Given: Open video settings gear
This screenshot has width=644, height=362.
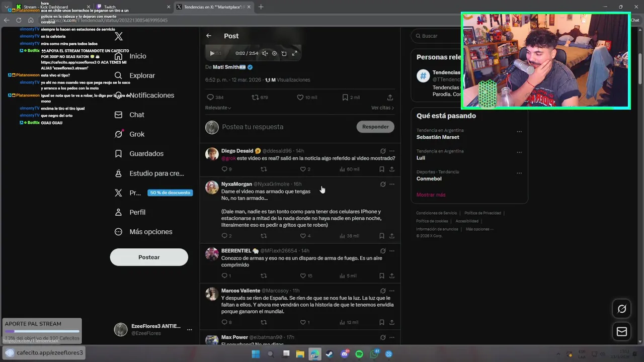Looking at the screenshot, I should point(274,53).
